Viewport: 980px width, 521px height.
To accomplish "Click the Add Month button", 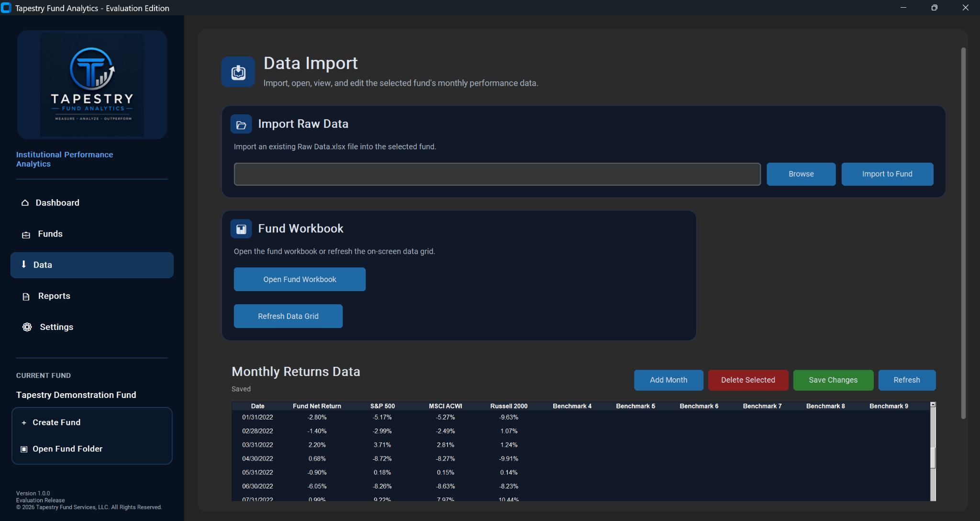I will click(668, 380).
